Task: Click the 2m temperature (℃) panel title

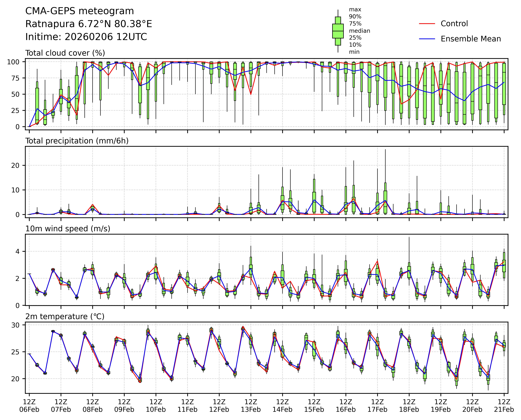Action: point(65,316)
